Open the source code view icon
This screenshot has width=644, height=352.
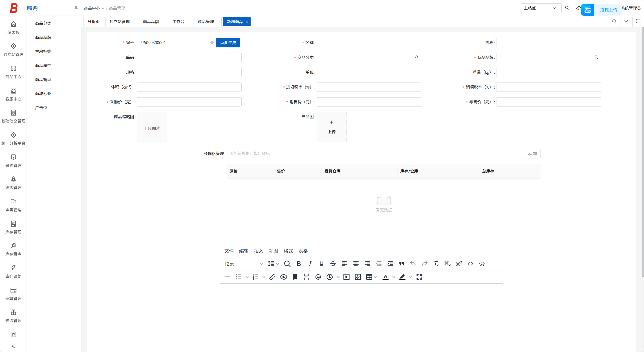click(470, 264)
